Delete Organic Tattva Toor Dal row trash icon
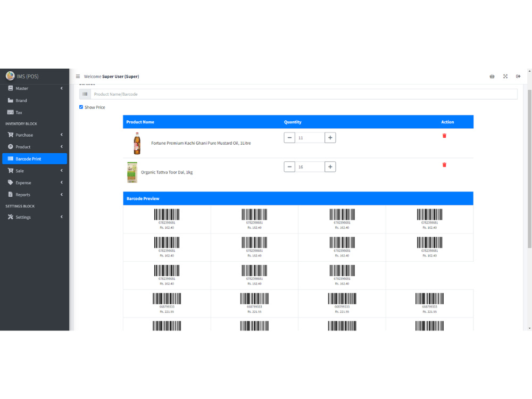Image resolution: width=532 pixels, height=399 pixels. click(444, 165)
